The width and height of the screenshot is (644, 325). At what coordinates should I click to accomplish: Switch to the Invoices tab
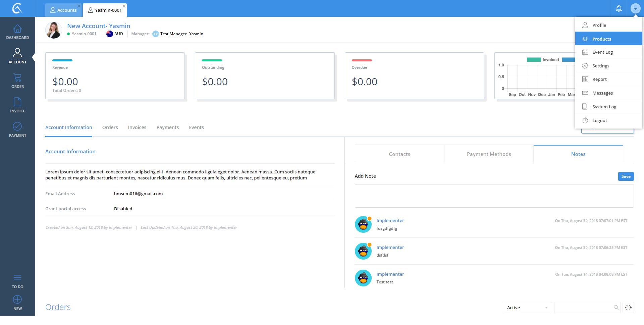click(137, 127)
